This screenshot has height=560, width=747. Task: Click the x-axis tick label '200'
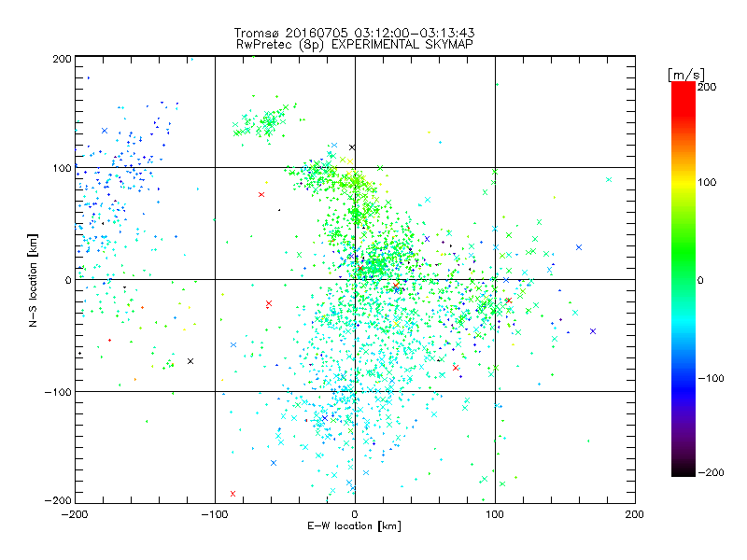tap(635, 515)
